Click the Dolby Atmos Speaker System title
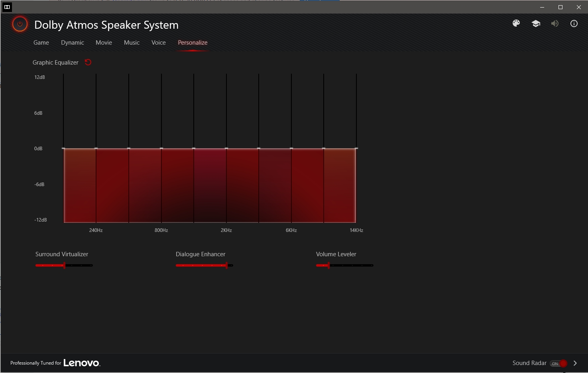 point(106,25)
